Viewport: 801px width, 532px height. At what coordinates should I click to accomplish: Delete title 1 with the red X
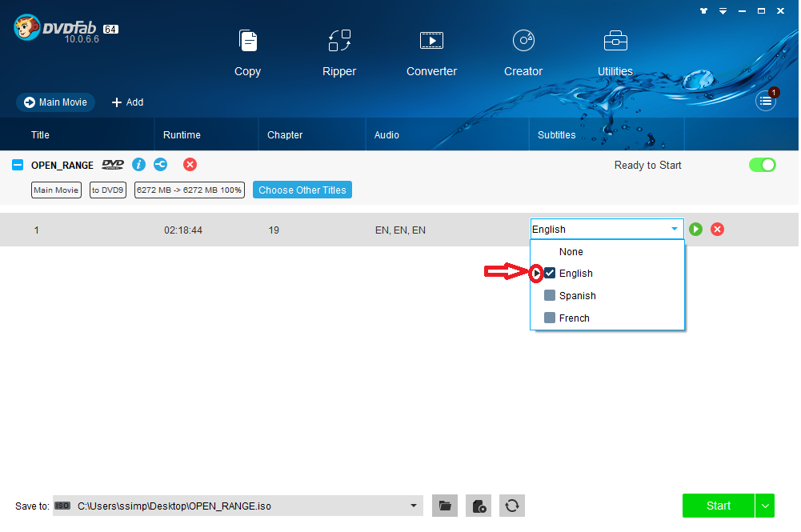pos(717,230)
